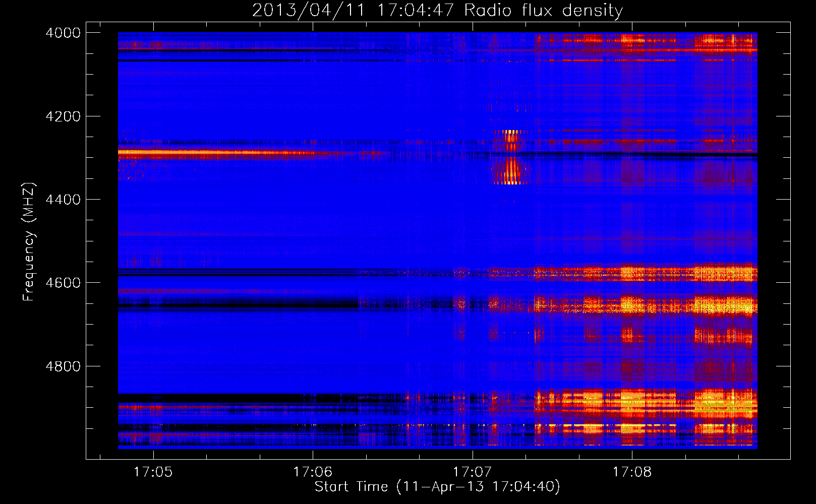Click the bright yellow burst near 4250 MHz after 17:07

pyautogui.click(x=512, y=140)
